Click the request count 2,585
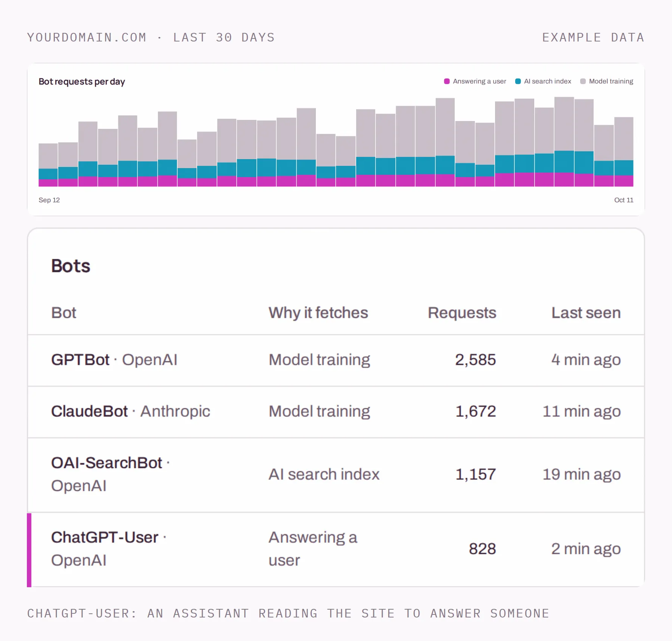The image size is (672, 641). tap(475, 360)
